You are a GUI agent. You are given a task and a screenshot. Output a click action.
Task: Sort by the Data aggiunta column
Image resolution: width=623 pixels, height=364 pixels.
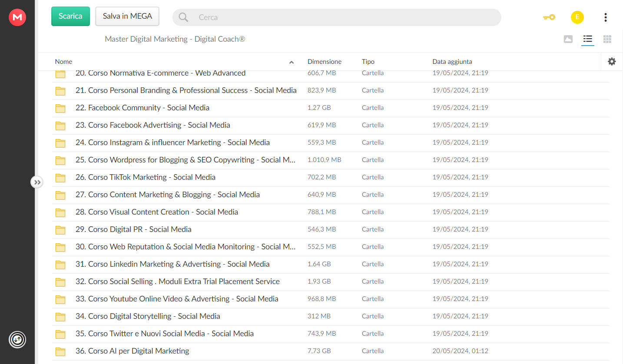click(452, 62)
